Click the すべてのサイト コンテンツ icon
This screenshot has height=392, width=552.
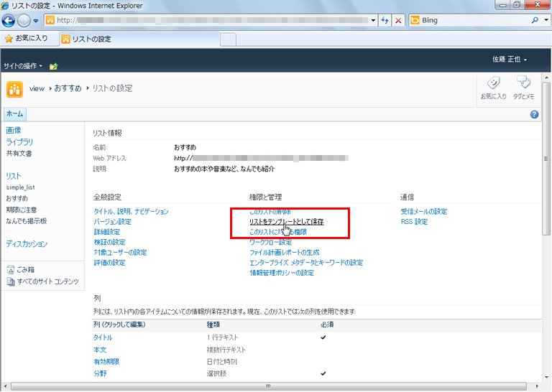pos(11,281)
